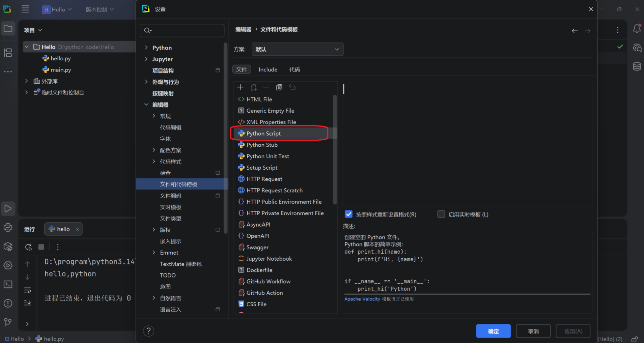Open the main hamburger menu

(25, 9)
